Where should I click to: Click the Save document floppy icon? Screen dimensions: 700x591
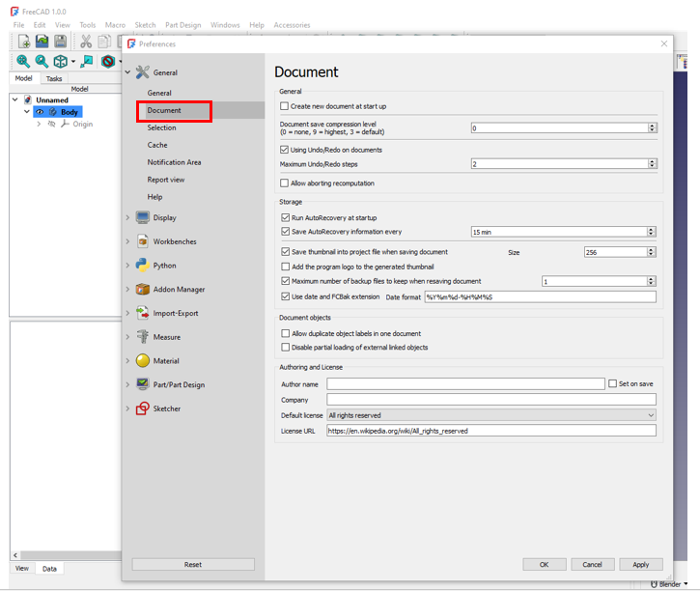click(61, 42)
